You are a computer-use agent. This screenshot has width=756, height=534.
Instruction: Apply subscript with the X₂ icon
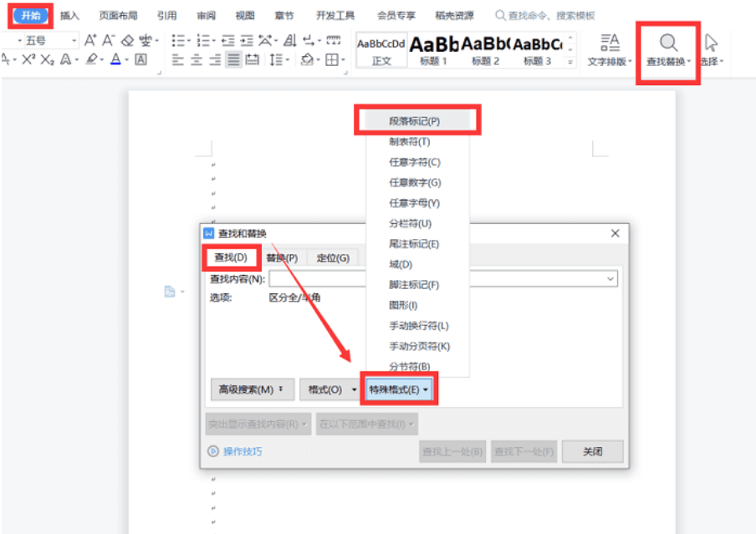click(x=48, y=59)
